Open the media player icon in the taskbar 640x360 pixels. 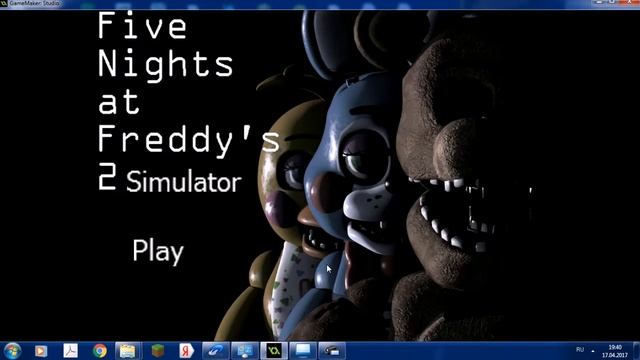(41, 351)
